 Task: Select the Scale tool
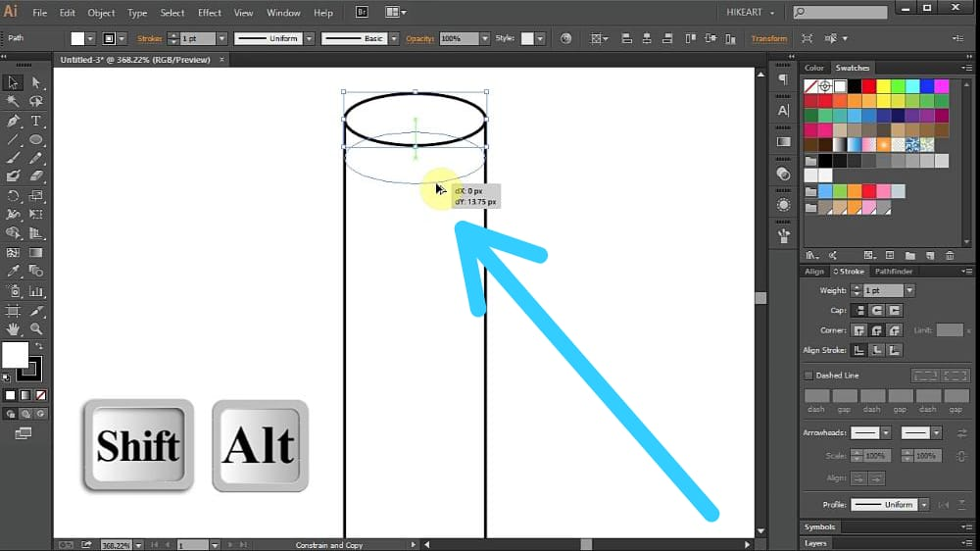pyautogui.click(x=35, y=196)
